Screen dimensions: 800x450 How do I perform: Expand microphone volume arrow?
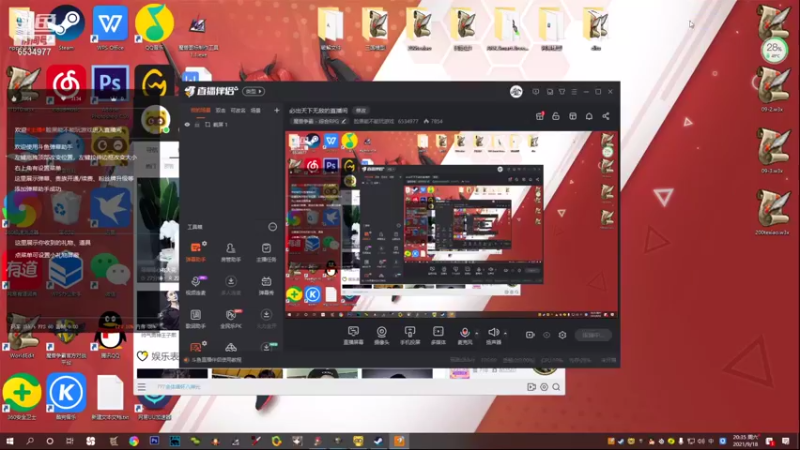pyautogui.click(x=477, y=333)
